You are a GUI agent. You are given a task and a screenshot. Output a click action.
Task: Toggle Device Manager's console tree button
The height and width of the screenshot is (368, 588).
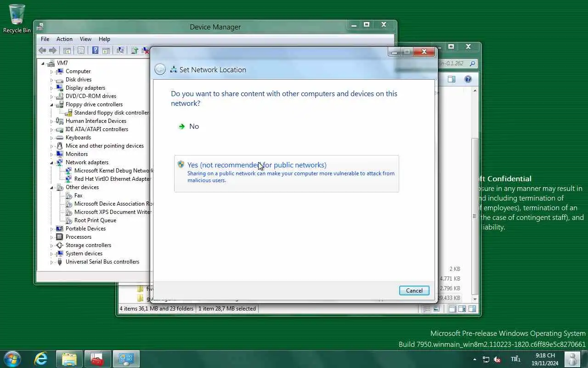click(x=67, y=51)
